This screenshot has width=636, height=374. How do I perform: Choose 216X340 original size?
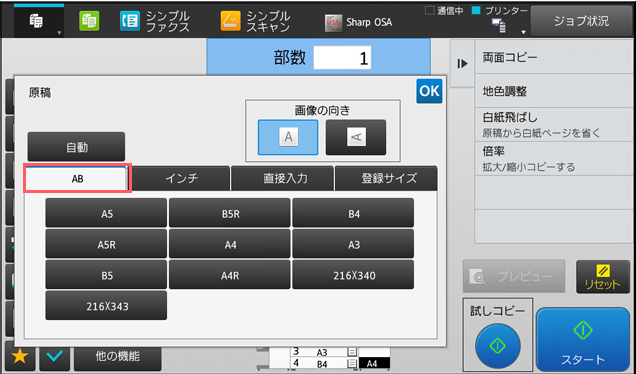click(353, 275)
